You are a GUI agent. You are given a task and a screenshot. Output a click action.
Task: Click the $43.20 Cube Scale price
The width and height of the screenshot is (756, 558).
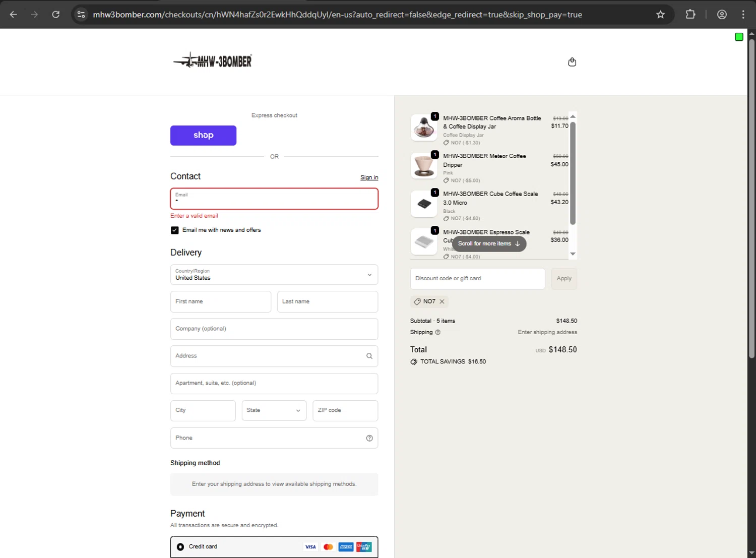click(559, 202)
